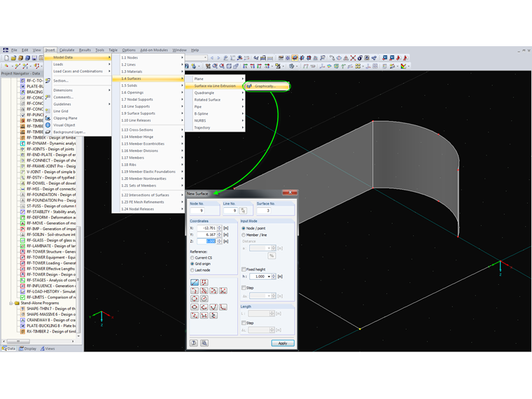Screen dimensions: 532x399
Task: Expand the 1.13 Cross-Sections submenu
Action: tap(183, 129)
